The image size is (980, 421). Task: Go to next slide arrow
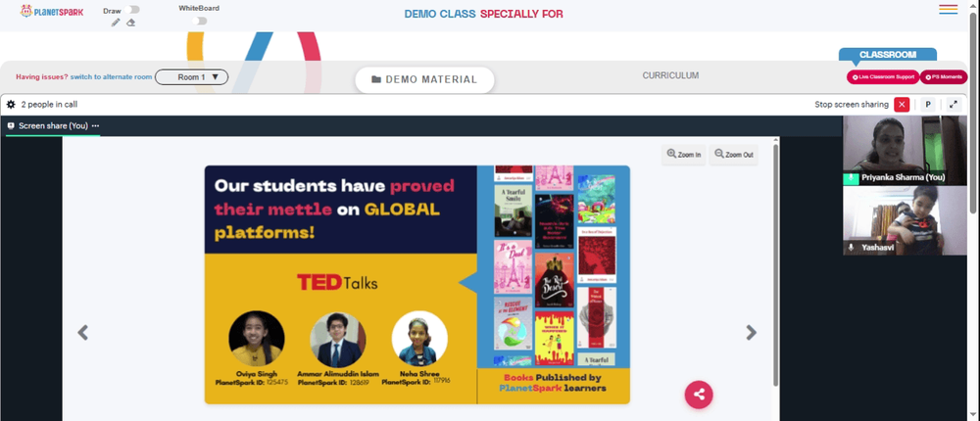click(752, 332)
